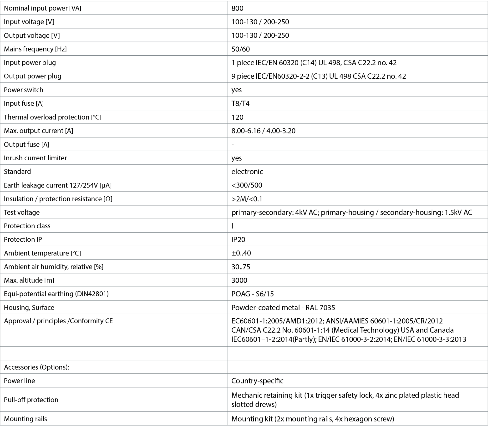Image resolution: width=488 pixels, height=448 pixels.
Task: Select the 'Power switch' label
Action: (x=24, y=90)
